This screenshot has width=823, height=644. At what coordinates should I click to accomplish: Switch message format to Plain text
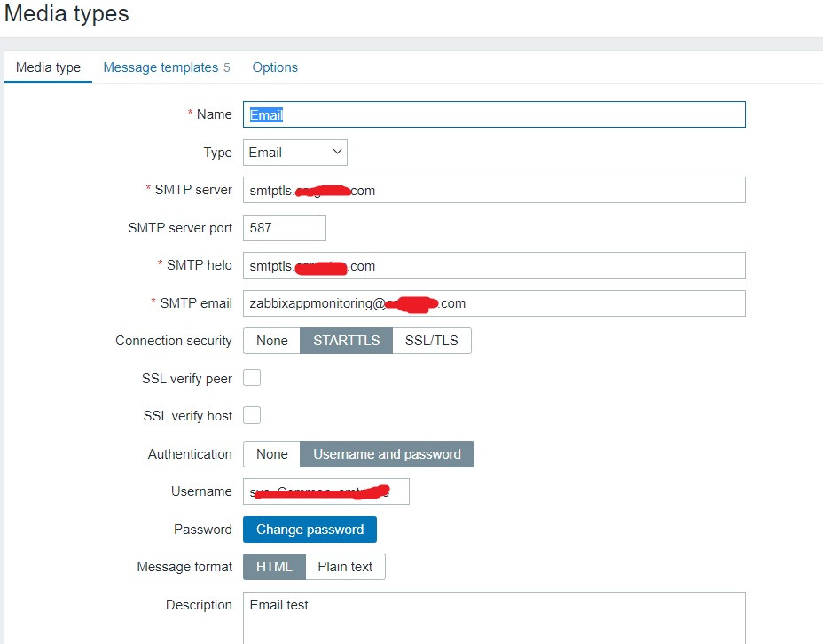(x=345, y=567)
